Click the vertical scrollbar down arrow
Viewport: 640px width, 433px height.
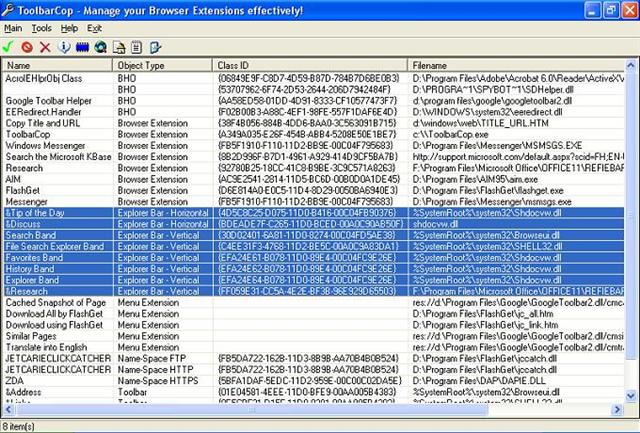(631, 395)
